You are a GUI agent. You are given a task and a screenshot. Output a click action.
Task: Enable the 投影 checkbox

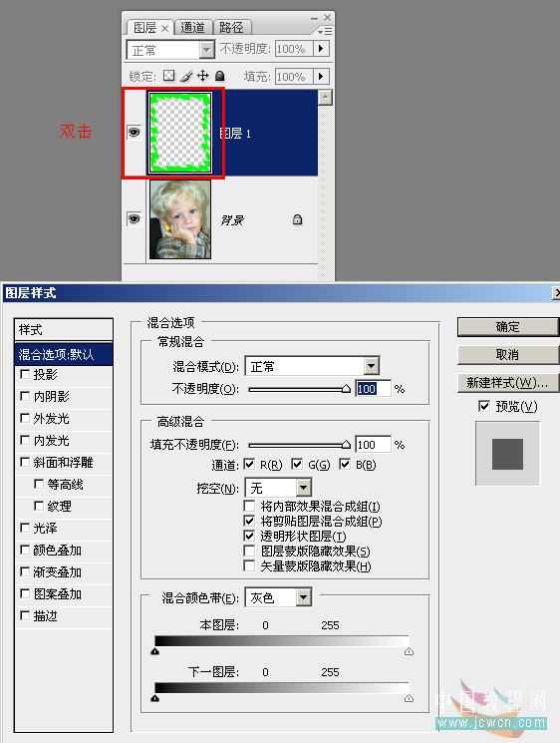[25, 374]
